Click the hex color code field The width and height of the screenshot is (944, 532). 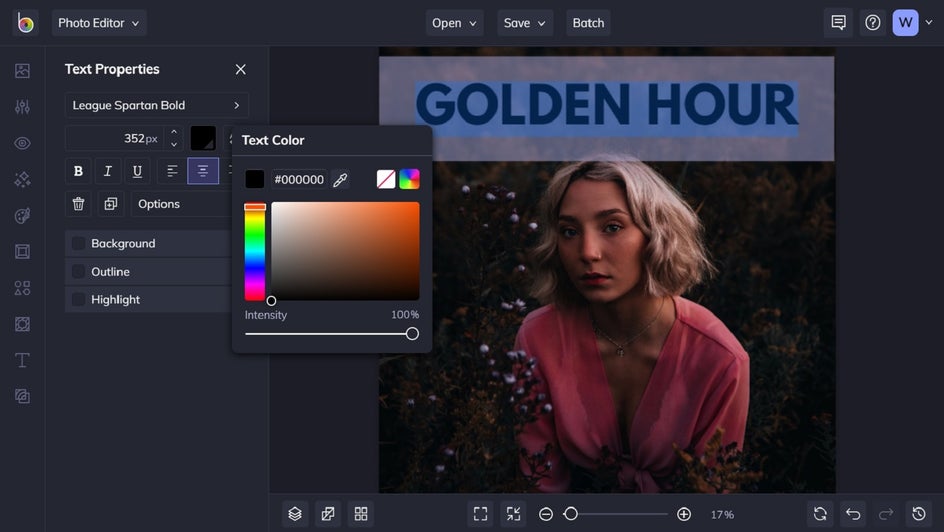[299, 180]
